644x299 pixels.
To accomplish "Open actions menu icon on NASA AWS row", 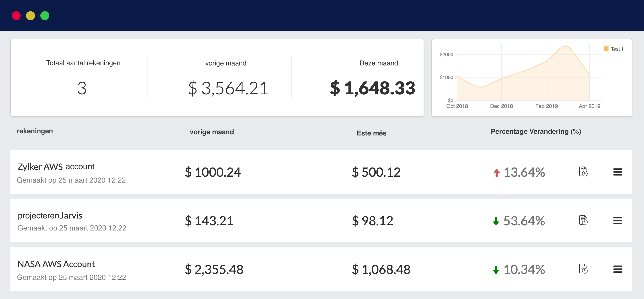I will [x=618, y=269].
